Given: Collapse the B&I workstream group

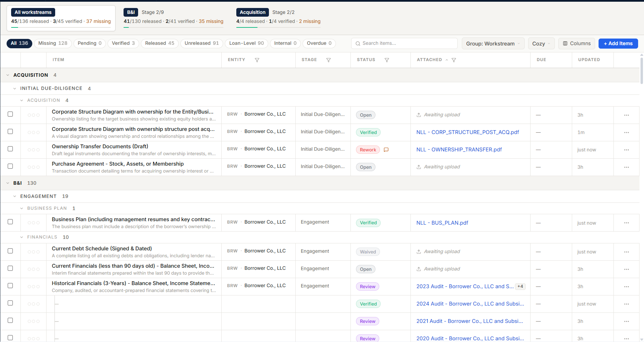Looking at the screenshot, I should tap(8, 183).
